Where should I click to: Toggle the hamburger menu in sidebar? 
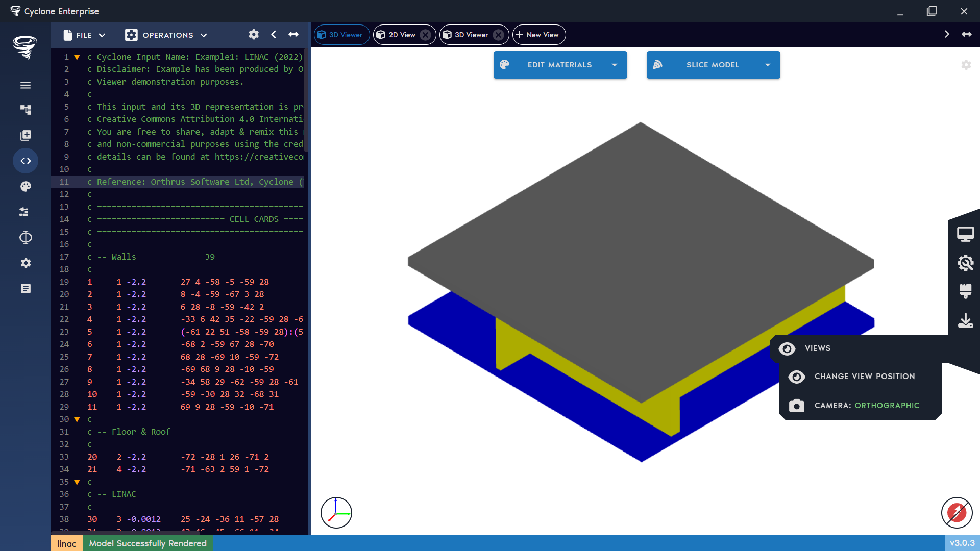pos(26,85)
